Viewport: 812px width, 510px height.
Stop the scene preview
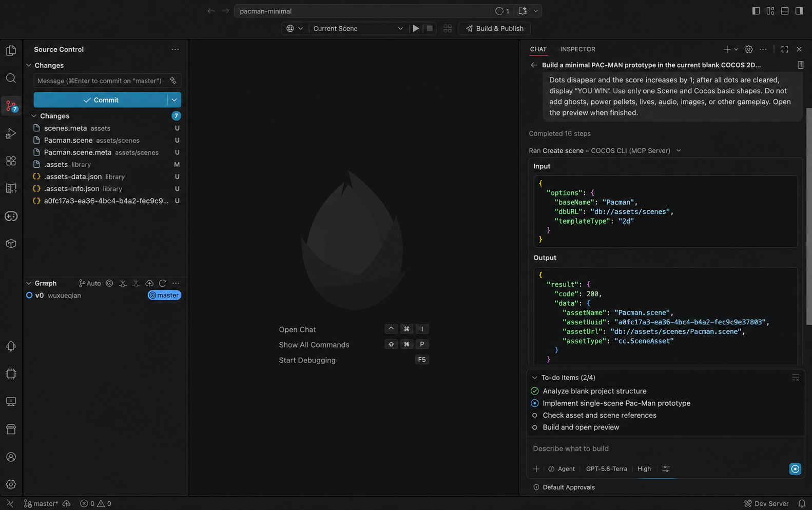click(x=430, y=28)
